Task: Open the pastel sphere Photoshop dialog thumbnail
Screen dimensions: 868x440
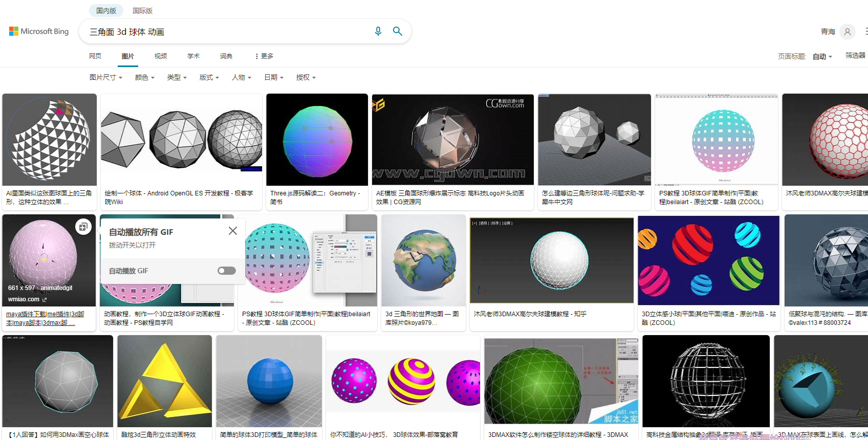Action: click(308, 260)
